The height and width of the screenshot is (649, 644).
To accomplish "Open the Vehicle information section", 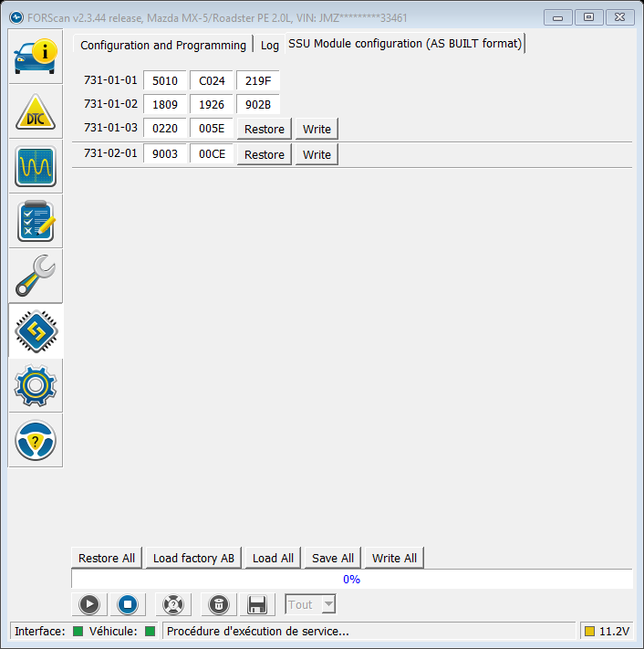I will click(36, 57).
